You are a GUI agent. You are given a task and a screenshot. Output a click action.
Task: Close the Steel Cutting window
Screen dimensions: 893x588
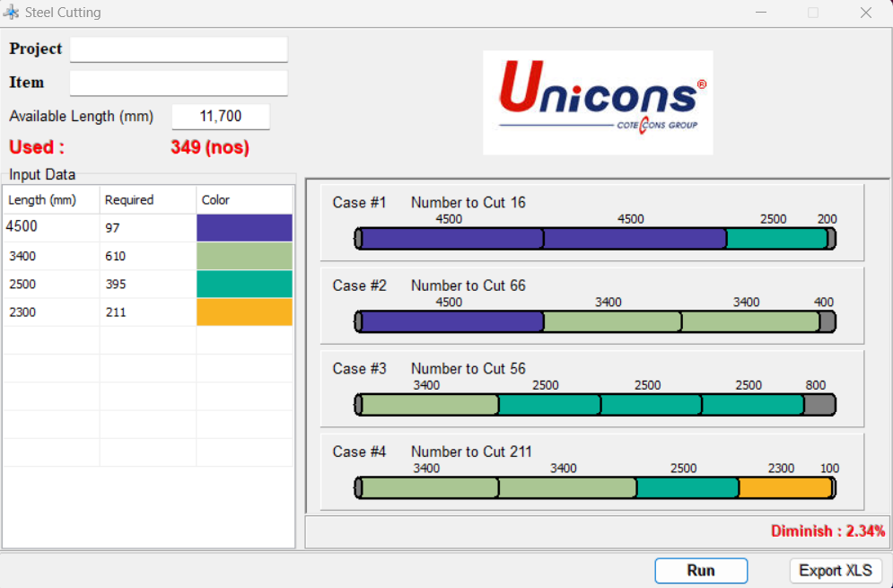866,13
